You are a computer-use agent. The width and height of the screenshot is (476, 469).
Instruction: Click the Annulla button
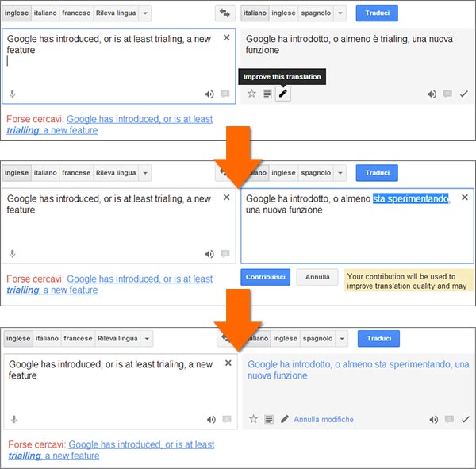317,277
